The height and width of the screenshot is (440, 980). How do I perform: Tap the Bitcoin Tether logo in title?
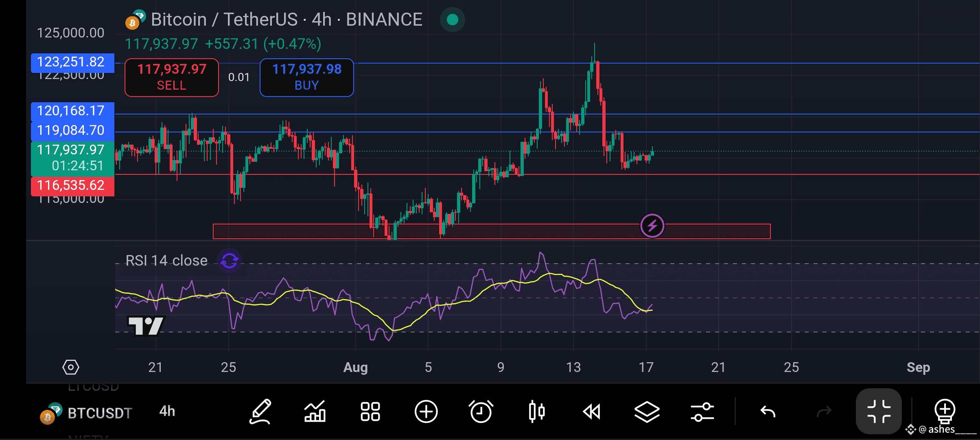point(135,20)
